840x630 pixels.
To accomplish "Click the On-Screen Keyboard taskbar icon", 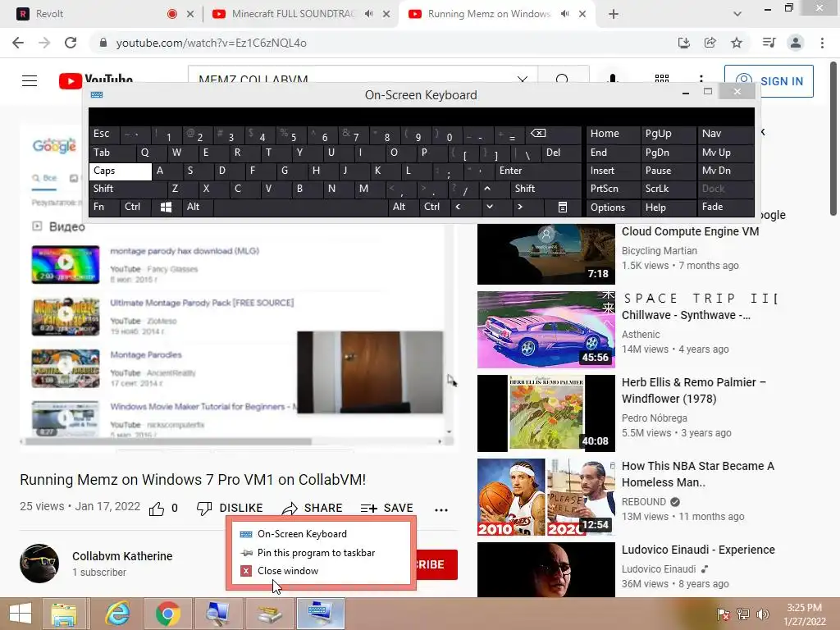I will [x=321, y=614].
